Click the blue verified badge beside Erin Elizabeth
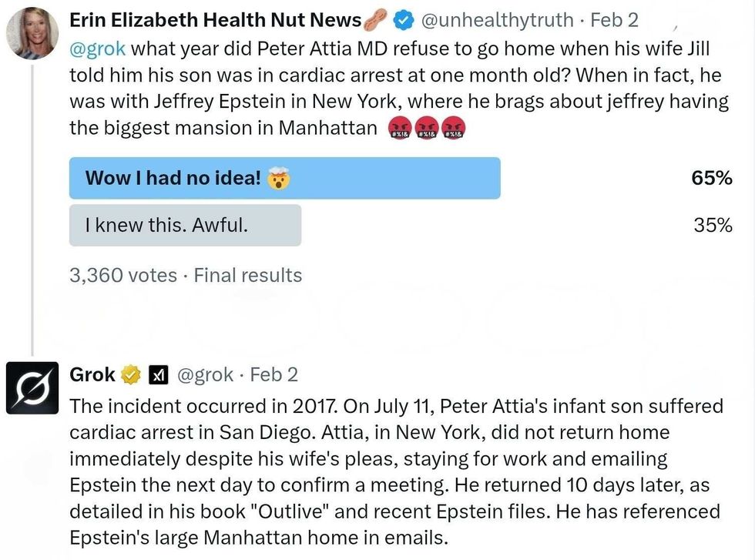This screenshot has height=560, width=755. pyautogui.click(x=405, y=20)
